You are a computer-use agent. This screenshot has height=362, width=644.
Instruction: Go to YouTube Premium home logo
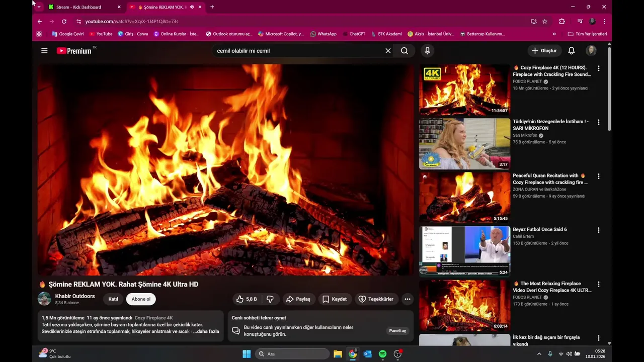click(x=74, y=51)
